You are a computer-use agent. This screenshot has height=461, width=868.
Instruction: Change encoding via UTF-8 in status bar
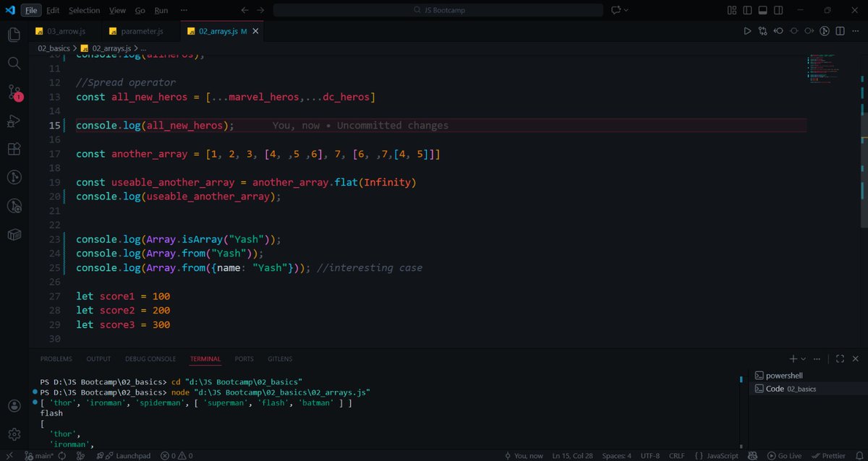(649, 455)
